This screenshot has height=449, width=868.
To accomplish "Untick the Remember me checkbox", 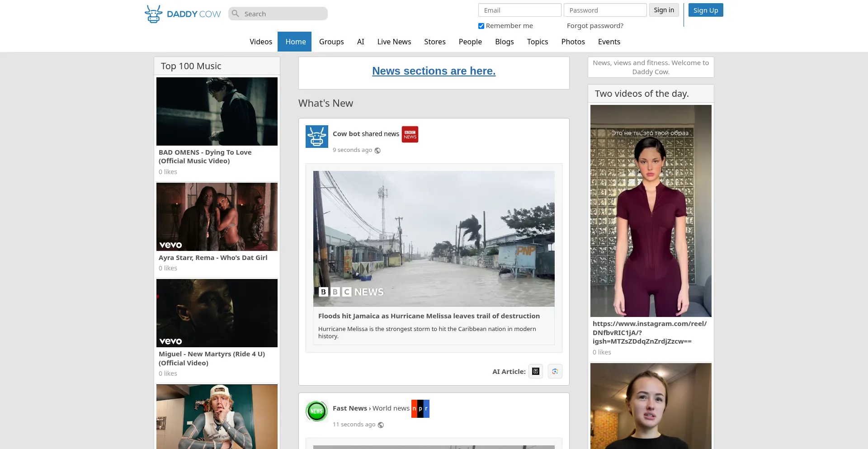I will pyautogui.click(x=481, y=26).
